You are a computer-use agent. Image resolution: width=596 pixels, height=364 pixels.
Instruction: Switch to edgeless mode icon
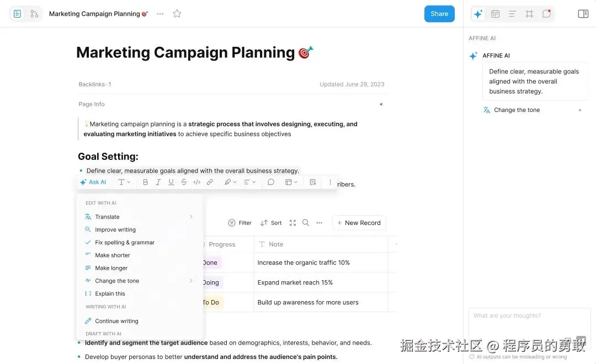tap(34, 14)
